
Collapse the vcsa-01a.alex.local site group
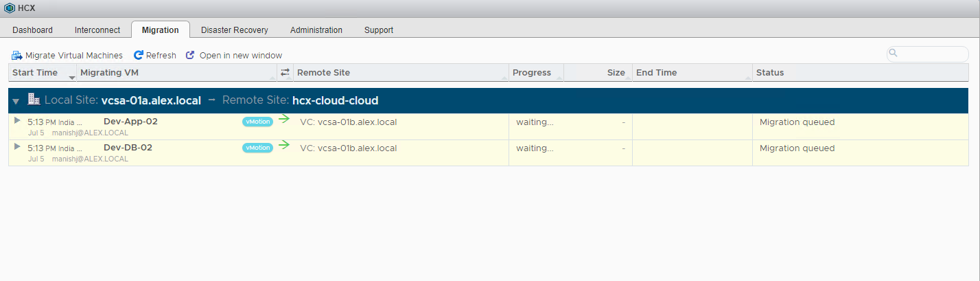coord(16,101)
